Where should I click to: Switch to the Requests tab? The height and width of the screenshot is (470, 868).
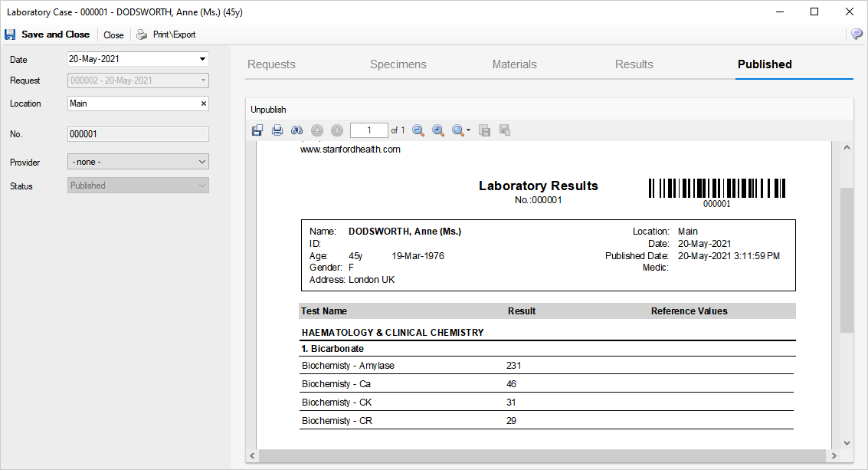coord(271,64)
